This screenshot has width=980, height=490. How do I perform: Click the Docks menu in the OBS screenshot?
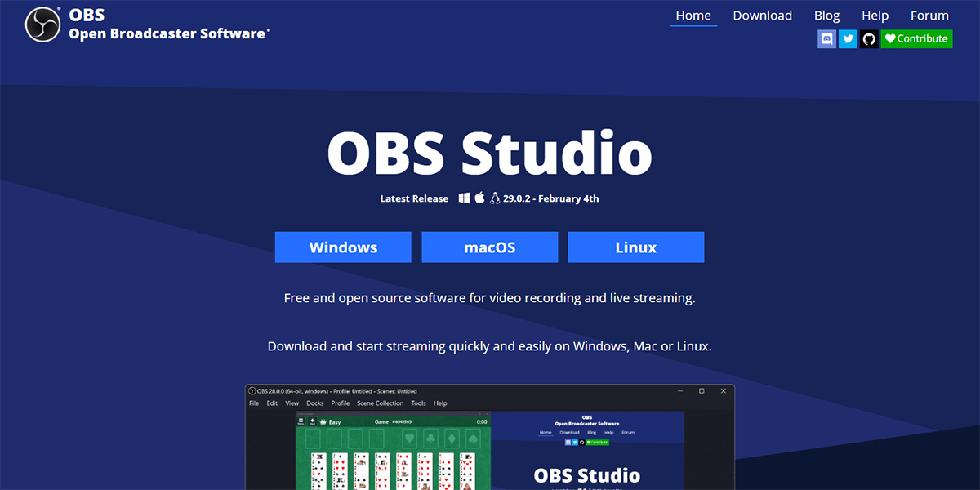[314, 403]
